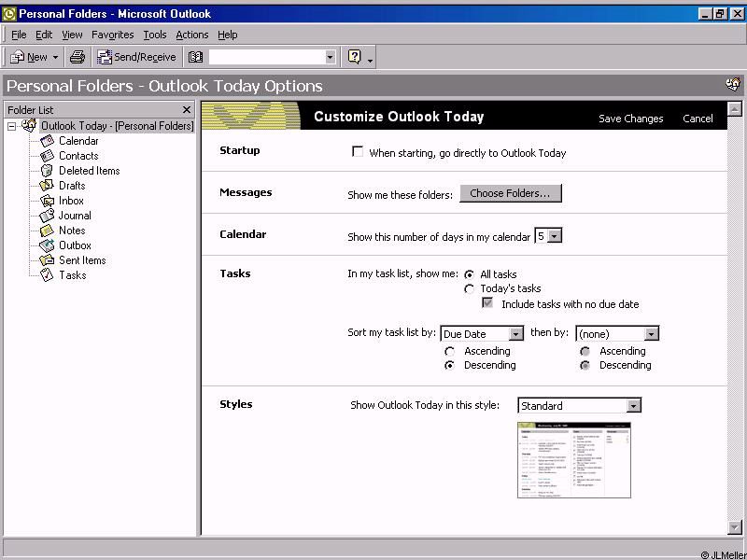The width and height of the screenshot is (747, 560).
Task: Choose Descending for the Due Date sort
Action: pyautogui.click(x=449, y=366)
